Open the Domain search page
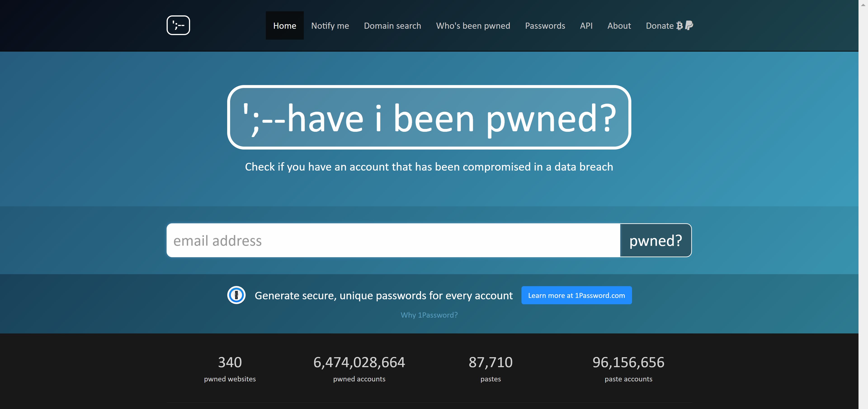This screenshot has width=868, height=409. 392,25
